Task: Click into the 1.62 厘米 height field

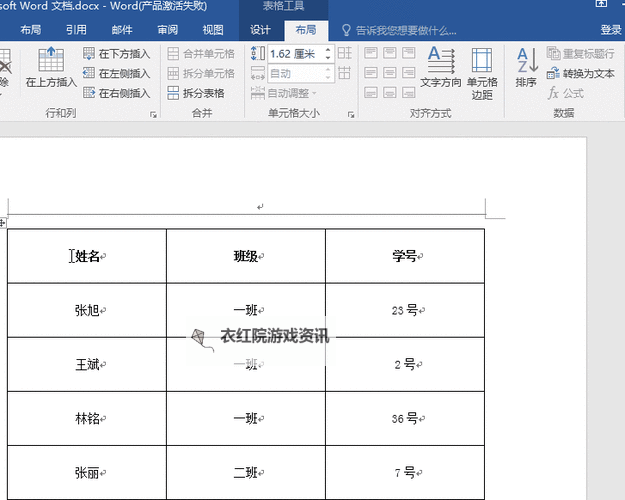Action: point(295,54)
